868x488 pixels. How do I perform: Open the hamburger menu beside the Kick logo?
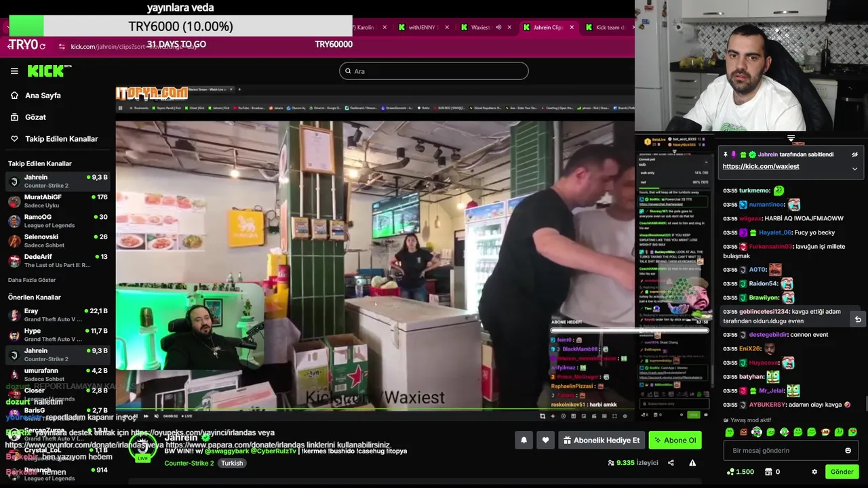point(14,71)
